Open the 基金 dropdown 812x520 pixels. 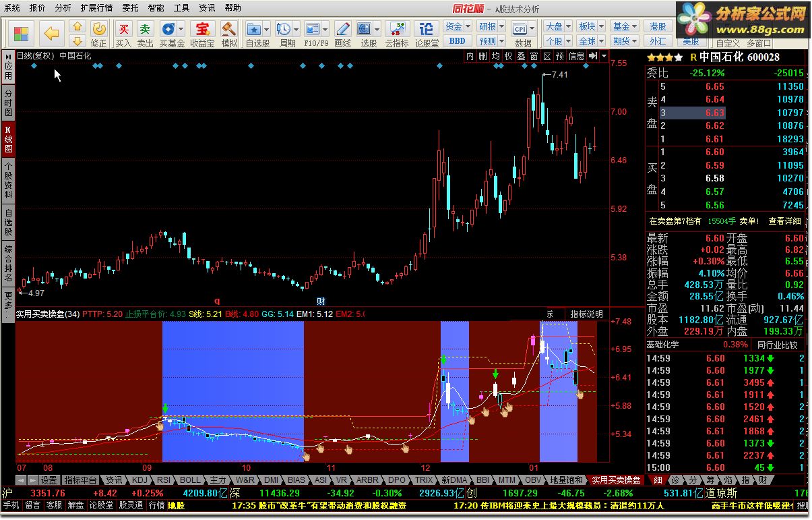point(625,26)
